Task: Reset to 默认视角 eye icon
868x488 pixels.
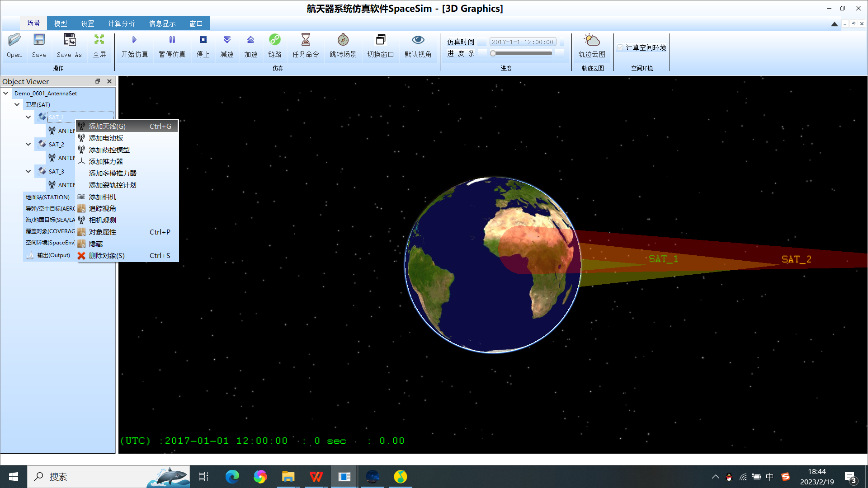Action: coord(418,45)
